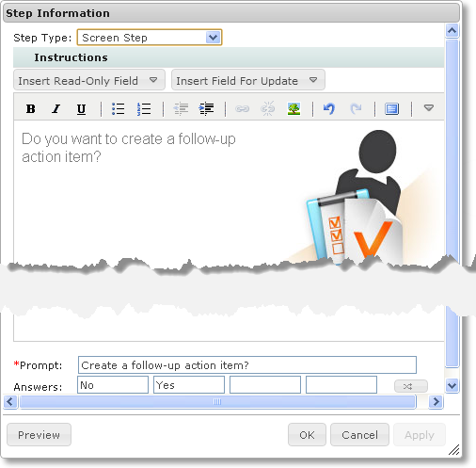Insert a numbered list
This screenshot has width=476, height=468.
point(144,109)
